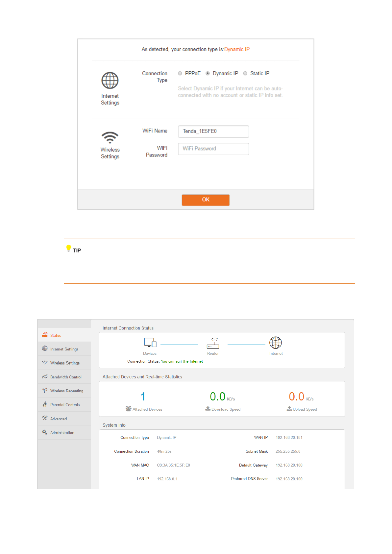Click the Default Gateway value 192.168.20.100

[289, 465]
